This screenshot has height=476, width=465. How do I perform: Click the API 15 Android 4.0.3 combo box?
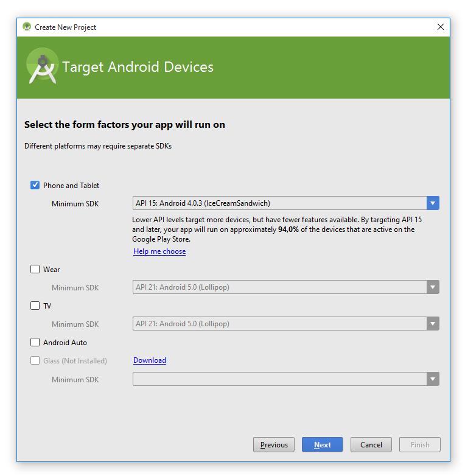pyautogui.click(x=286, y=203)
